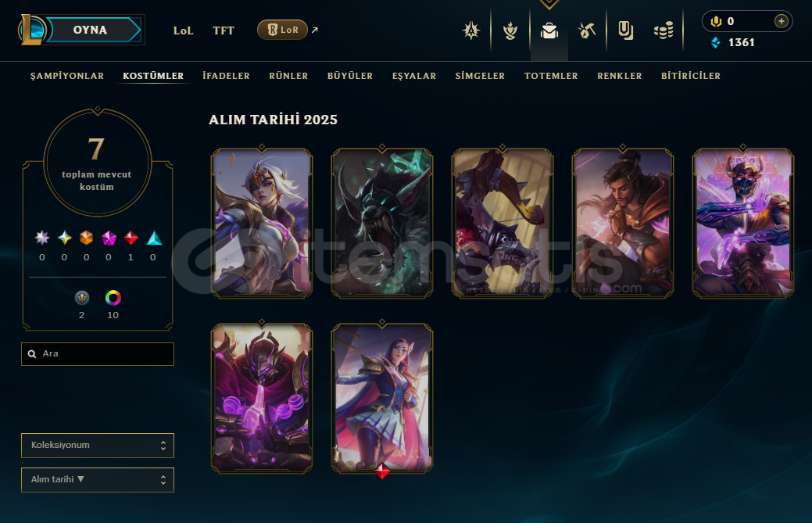812x523 pixels.
Task: Open the LoR external launcher arrow
Action: coord(314,30)
